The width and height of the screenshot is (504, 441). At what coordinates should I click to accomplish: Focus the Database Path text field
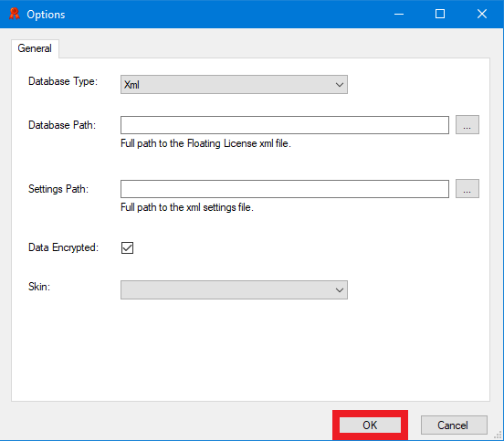285,125
